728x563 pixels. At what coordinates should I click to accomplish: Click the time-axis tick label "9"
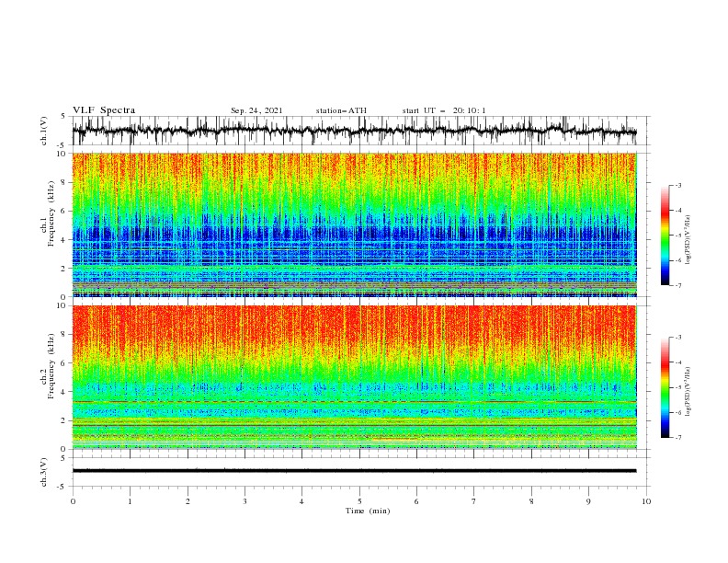pyautogui.click(x=588, y=501)
